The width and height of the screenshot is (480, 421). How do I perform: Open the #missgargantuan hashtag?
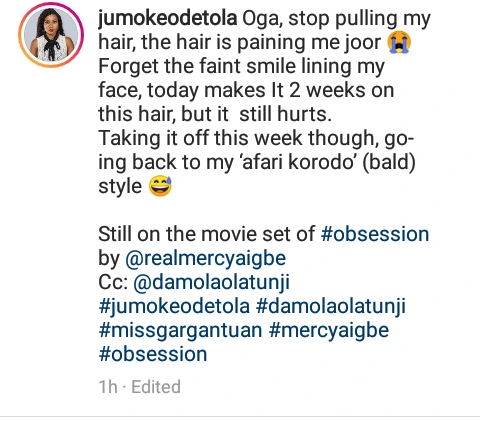tap(180, 330)
